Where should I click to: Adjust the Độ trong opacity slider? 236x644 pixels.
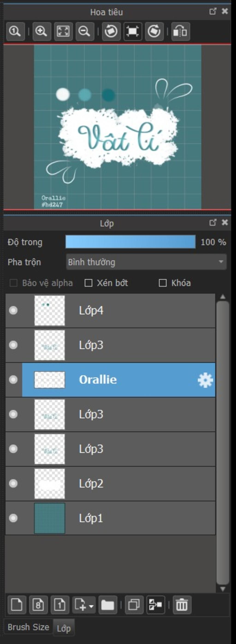(130, 242)
